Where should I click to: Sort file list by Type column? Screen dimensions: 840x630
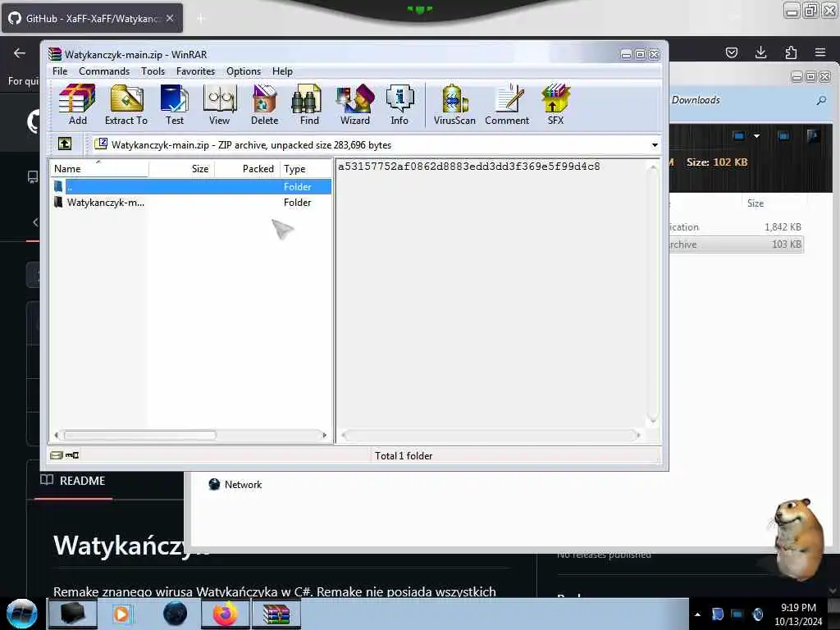click(x=305, y=169)
